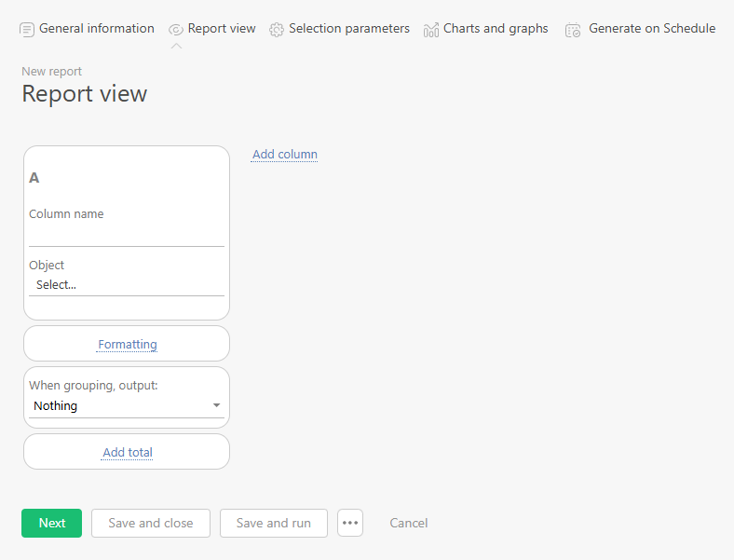Open the Object Select... field
This screenshot has height=560, width=734.
[126, 285]
